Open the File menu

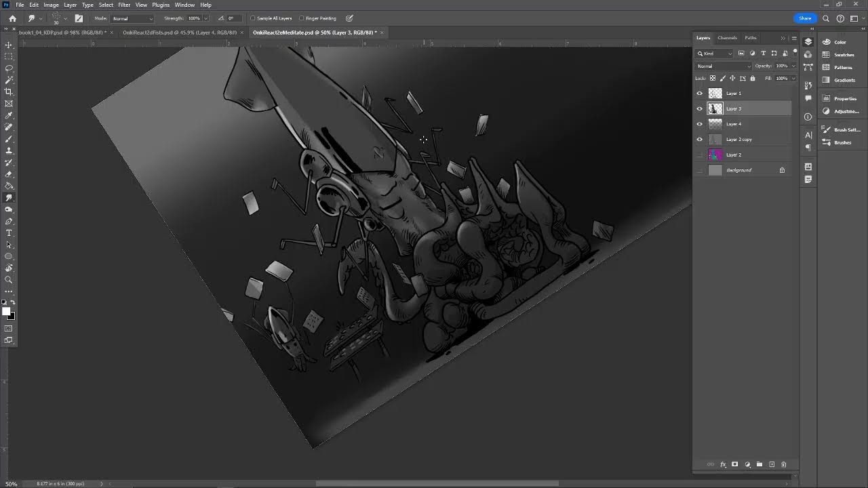(20, 5)
